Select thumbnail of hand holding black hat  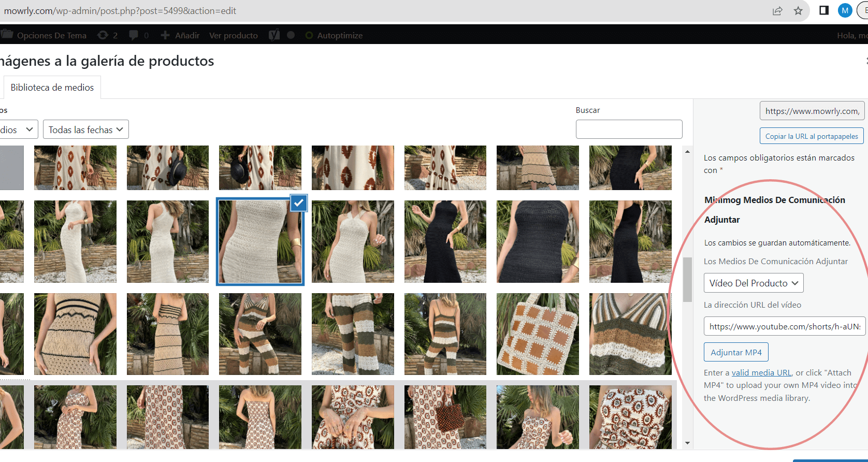point(260,168)
